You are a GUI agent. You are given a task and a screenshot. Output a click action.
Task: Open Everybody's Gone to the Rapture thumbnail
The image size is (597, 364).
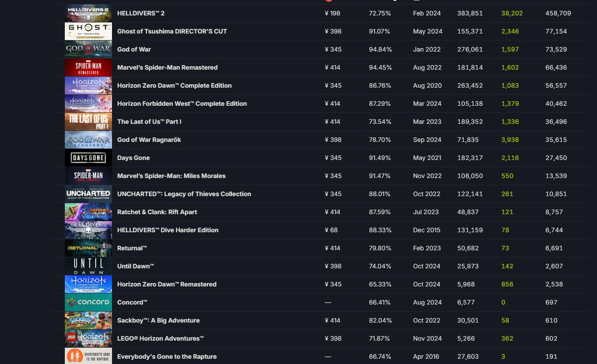(88, 356)
